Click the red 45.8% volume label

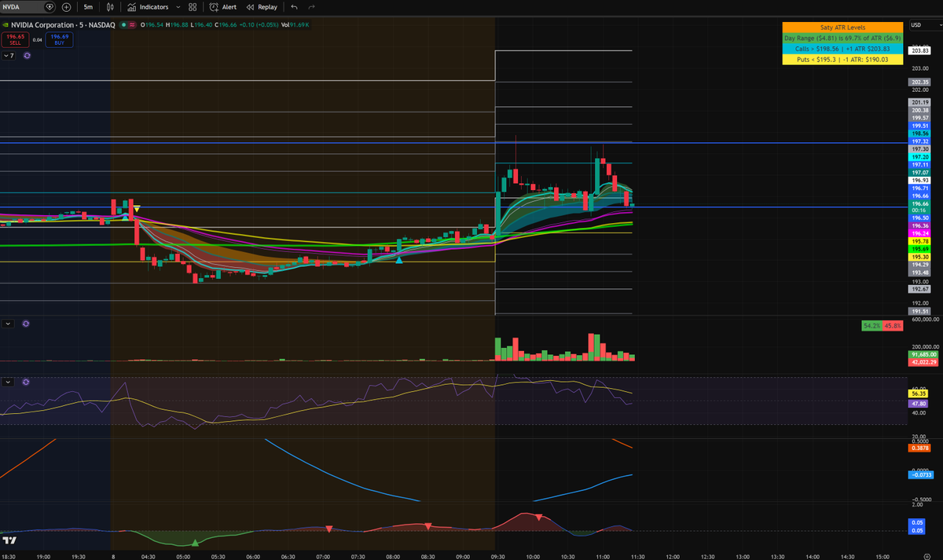pos(892,325)
